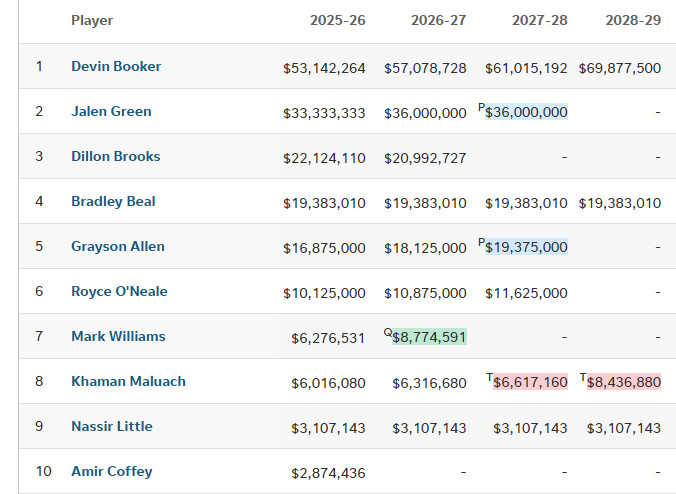Viewport: 676px width, 494px height.
Task: Select the Bradley Beal name link
Action: (113, 201)
